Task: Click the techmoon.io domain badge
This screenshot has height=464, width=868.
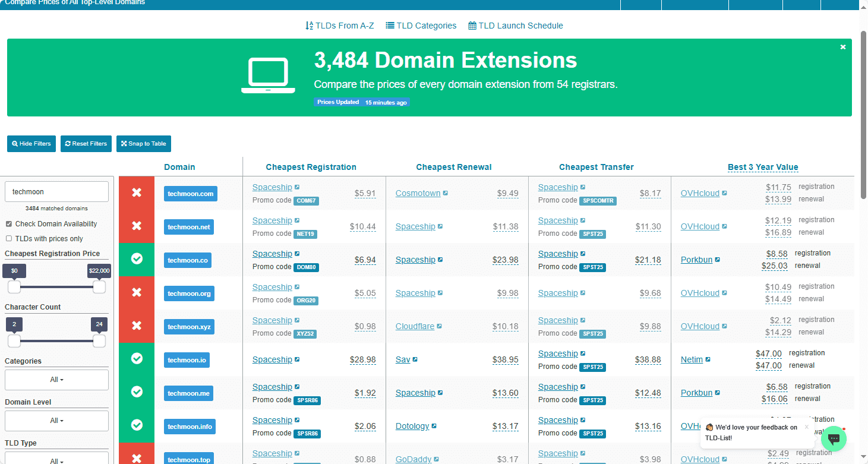Action: click(187, 360)
